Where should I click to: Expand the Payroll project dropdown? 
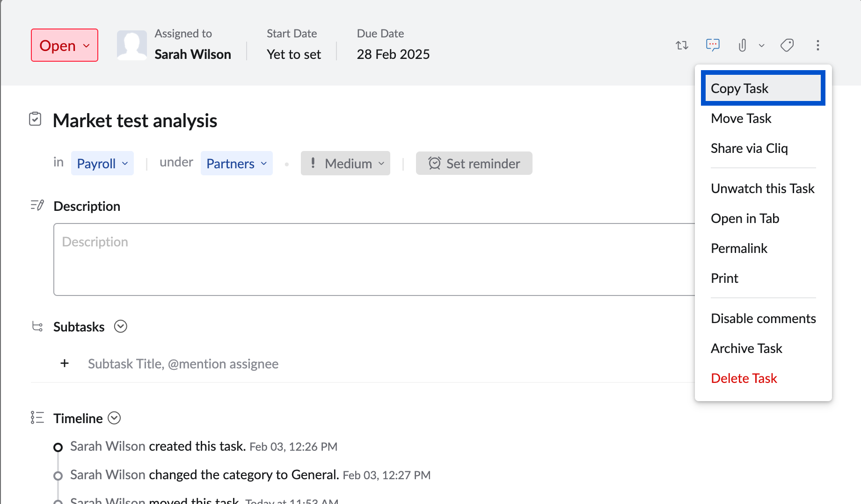(102, 164)
